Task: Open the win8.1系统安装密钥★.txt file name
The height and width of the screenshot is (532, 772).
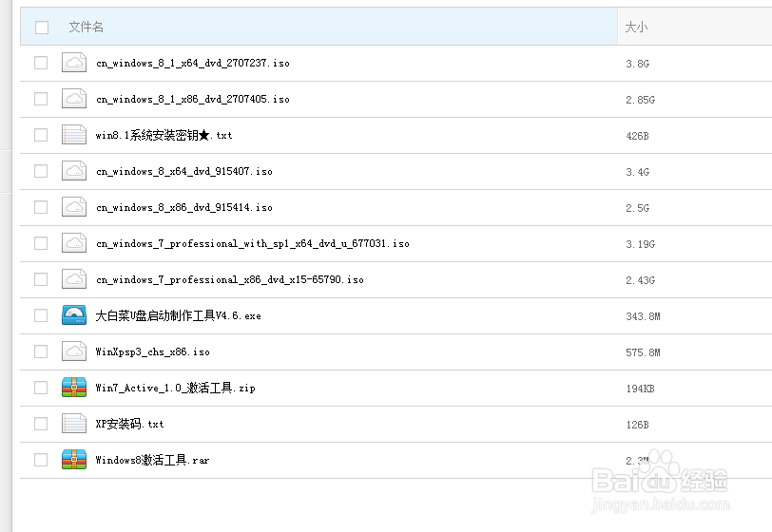Action: pyautogui.click(x=164, y=135)
